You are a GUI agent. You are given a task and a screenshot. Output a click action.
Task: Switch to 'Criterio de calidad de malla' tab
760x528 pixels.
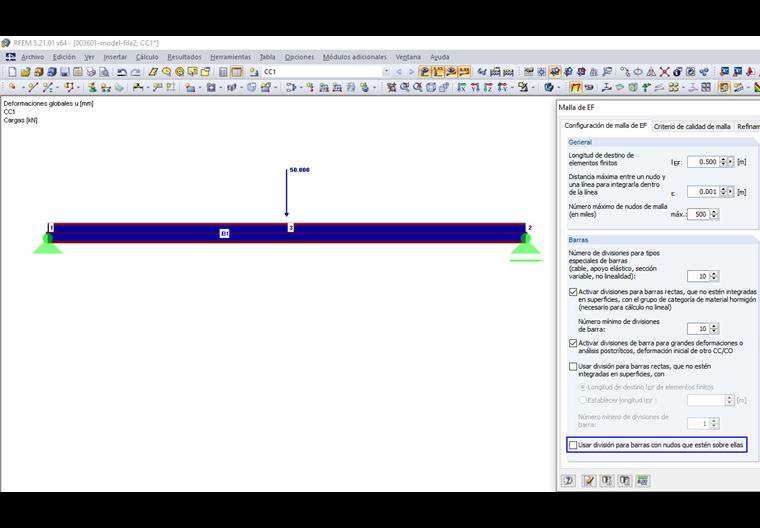click(x=692, y=127)
